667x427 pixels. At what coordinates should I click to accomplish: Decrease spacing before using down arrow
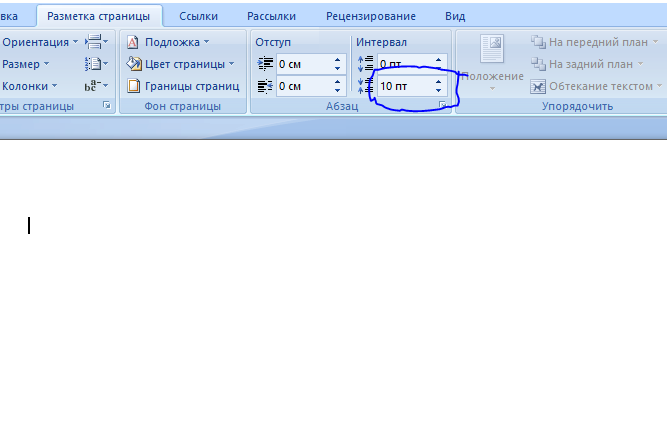pos(438,69)
